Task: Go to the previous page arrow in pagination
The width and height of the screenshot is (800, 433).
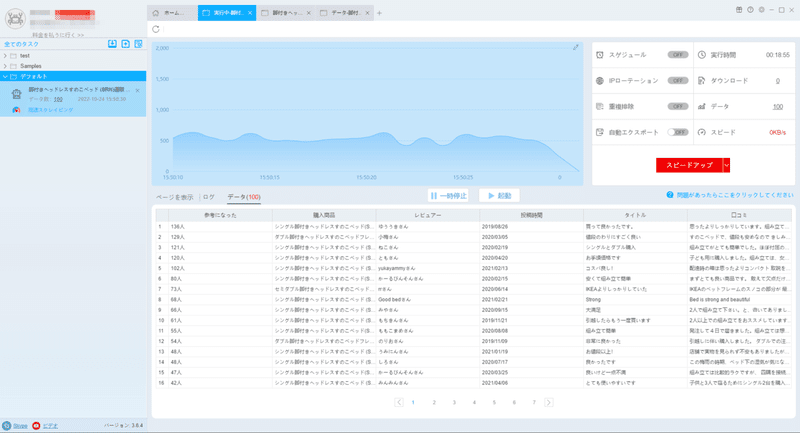Action: click(x=399, y=402)
